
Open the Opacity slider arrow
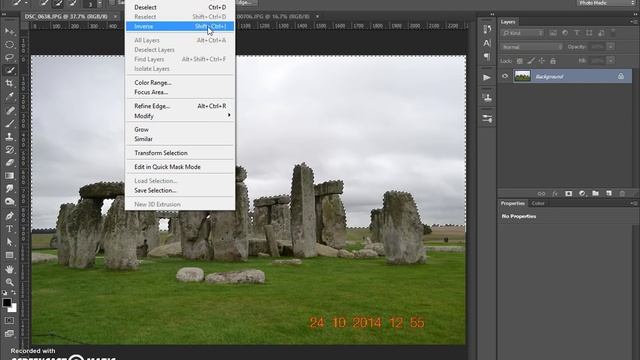click(x=611, y=47)
